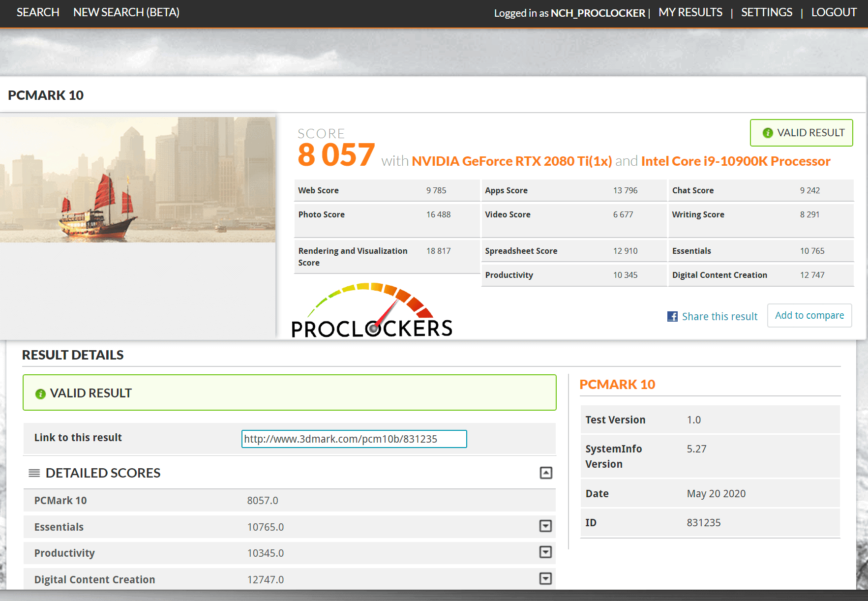Open Intel Core i9-10900K Processor link
Screen dimensions: 868x601
736,161
